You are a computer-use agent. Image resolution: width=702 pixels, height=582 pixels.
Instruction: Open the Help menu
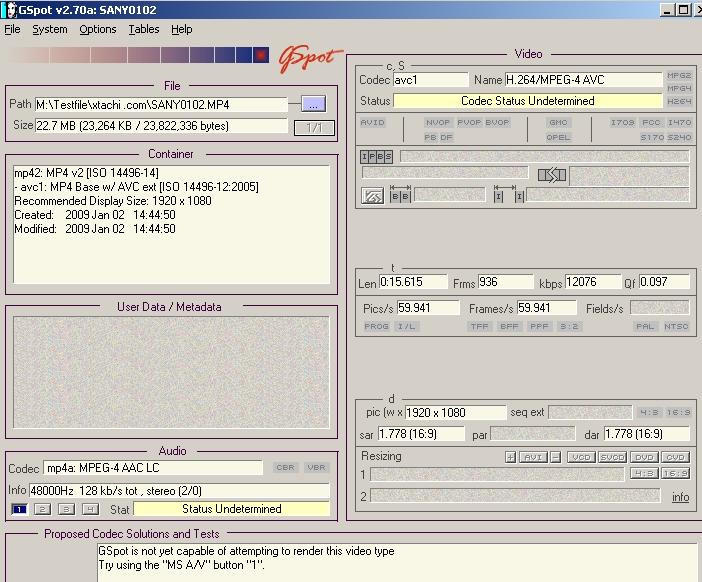pos(182,30)
